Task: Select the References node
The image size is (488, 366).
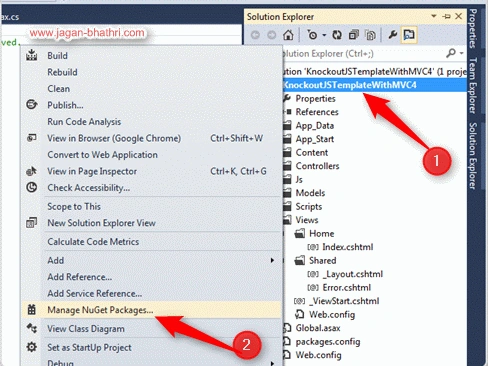Action: point(317,112)
